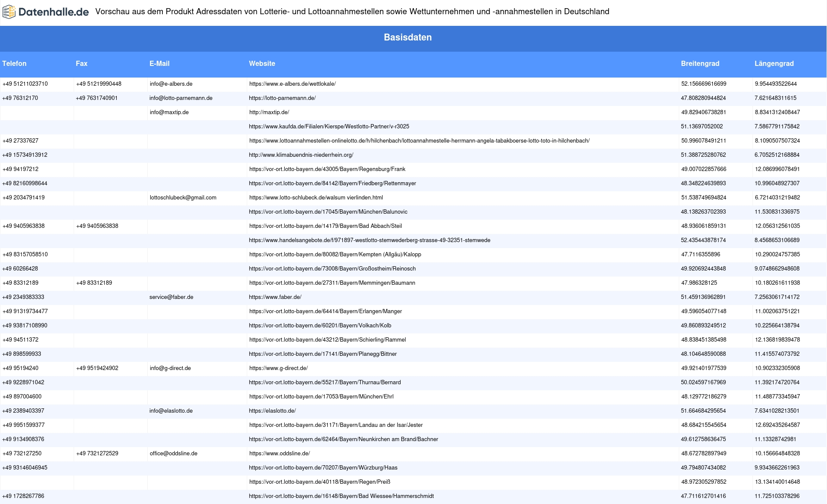This screenshot has height=504, width=827.
Task: Open the Neunkirchen am Brand/Bachner link
Action: [x=343, y=439]
